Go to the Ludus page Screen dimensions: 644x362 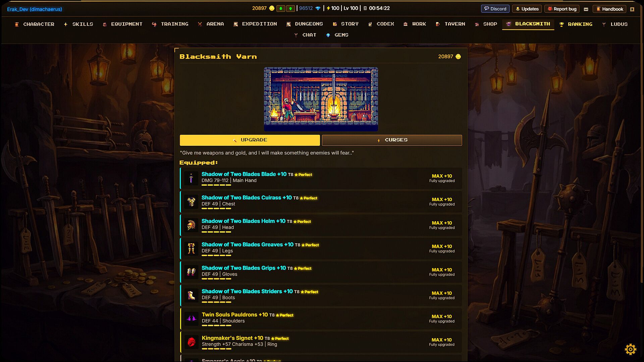click(615, 24)
